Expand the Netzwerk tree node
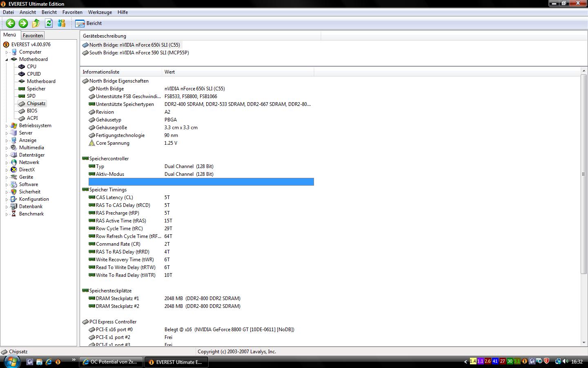Screen dimensions: 588x368 pyautogui.click(x=7, y=163)
